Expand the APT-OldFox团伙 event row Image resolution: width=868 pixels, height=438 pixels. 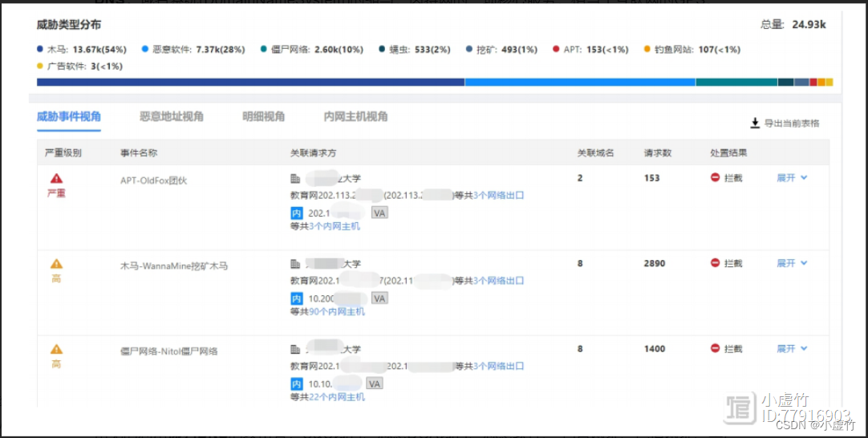792,178
